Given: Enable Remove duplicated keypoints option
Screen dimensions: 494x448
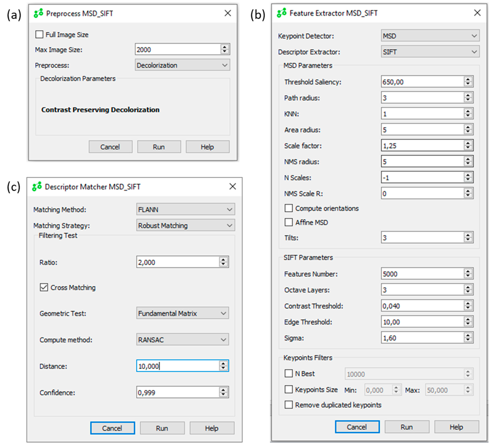Looking at the screenshot, I should (x=288, y=405).
